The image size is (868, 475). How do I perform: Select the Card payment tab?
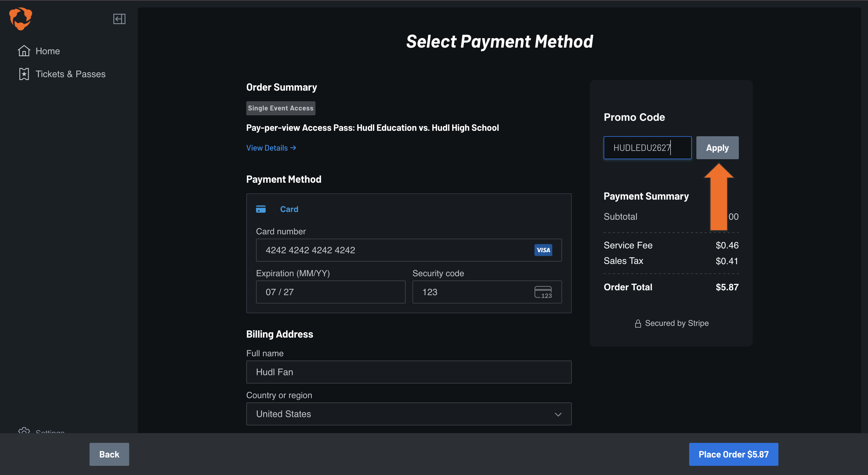[289, 209]
